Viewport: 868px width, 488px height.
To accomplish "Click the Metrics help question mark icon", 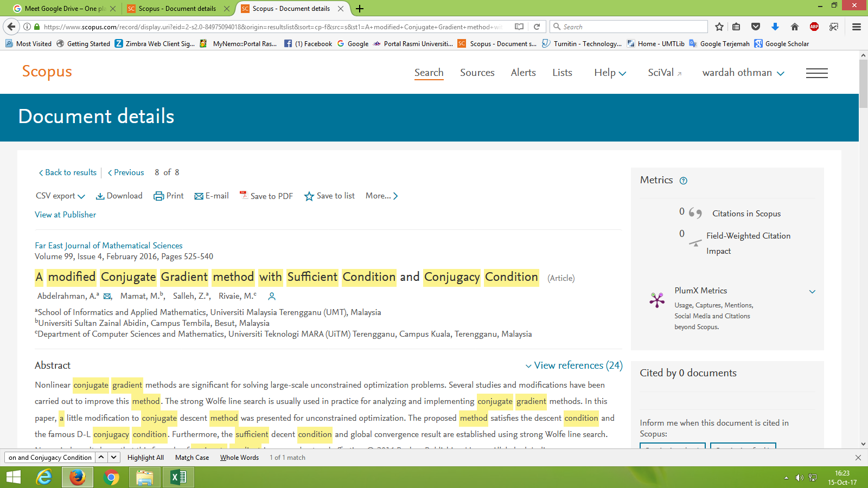I will [684, 181].
